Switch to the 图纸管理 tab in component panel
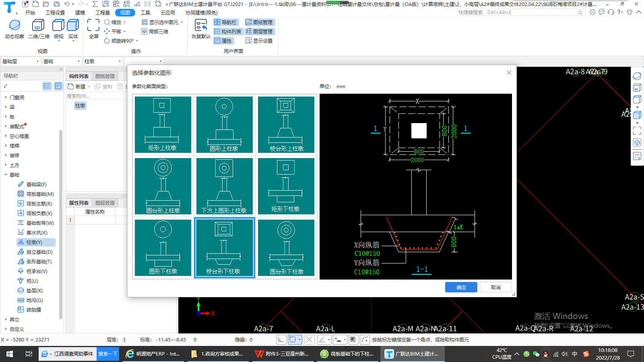This screenshot has height=362, width=644. point(105,76)
